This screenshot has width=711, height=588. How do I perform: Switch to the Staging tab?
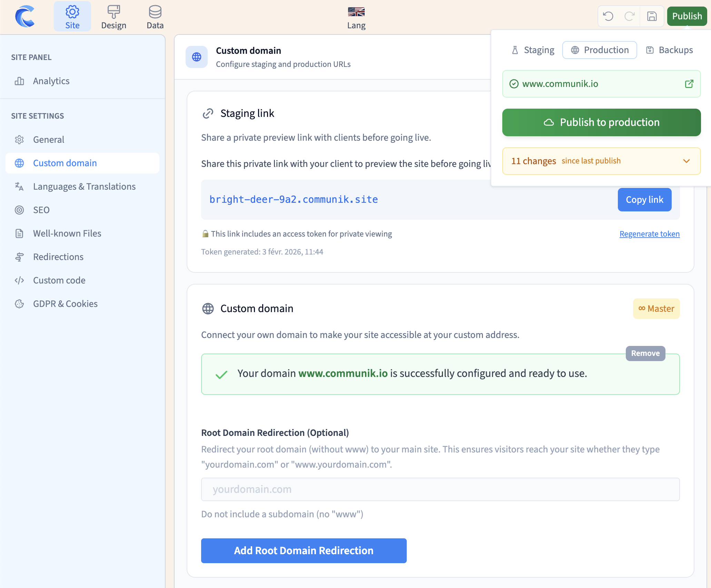click(x=533, y=50)
